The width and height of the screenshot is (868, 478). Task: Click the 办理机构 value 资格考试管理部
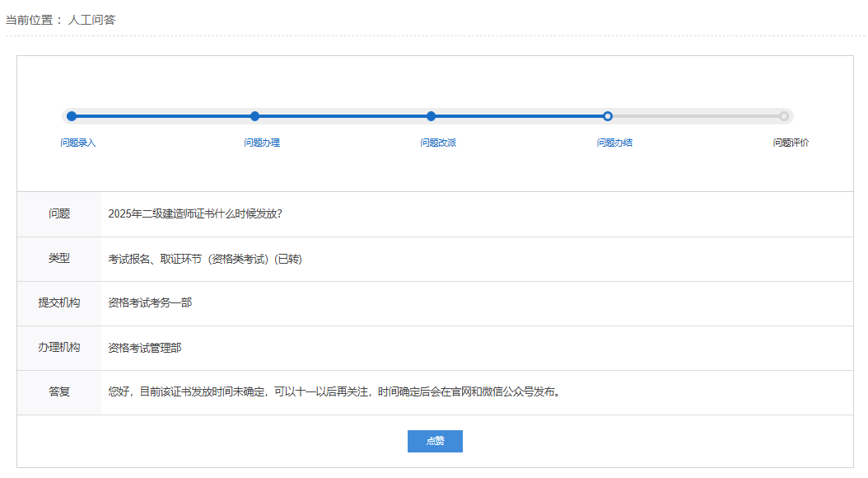(x=145, y=348)
